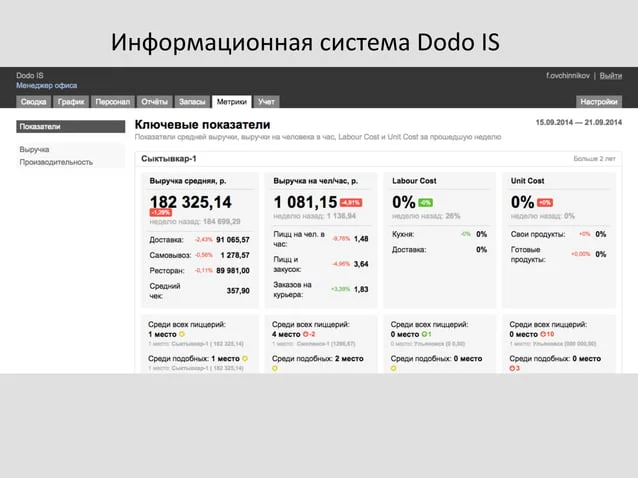
Task: Click the Пицц на чел. в час value 1,48
Action: [x=361, y=239]
